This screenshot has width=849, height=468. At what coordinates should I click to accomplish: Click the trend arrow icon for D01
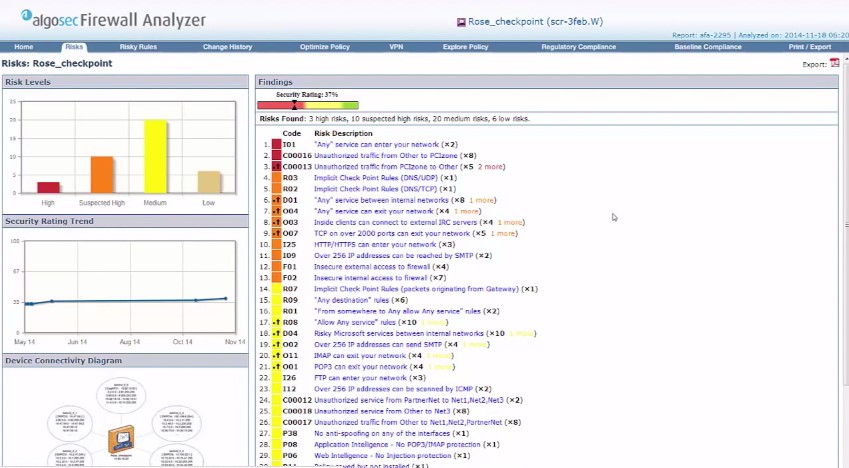point(276,200)
